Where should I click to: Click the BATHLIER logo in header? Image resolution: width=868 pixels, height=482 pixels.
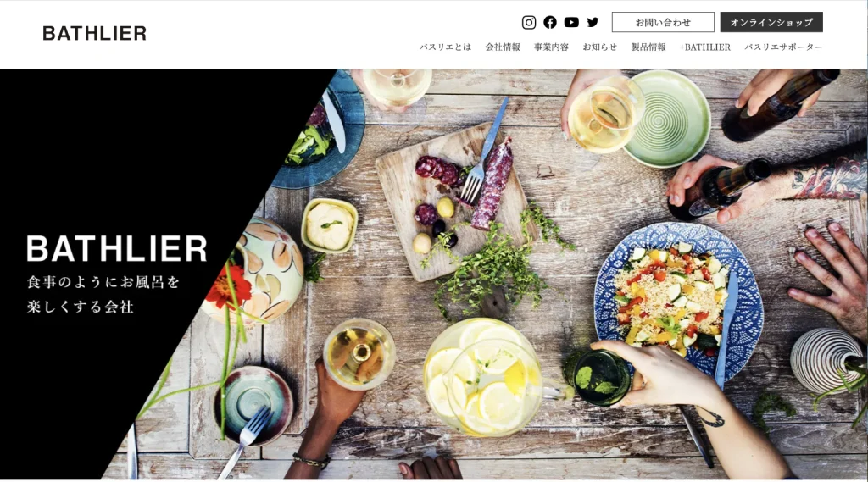[95, 33]
